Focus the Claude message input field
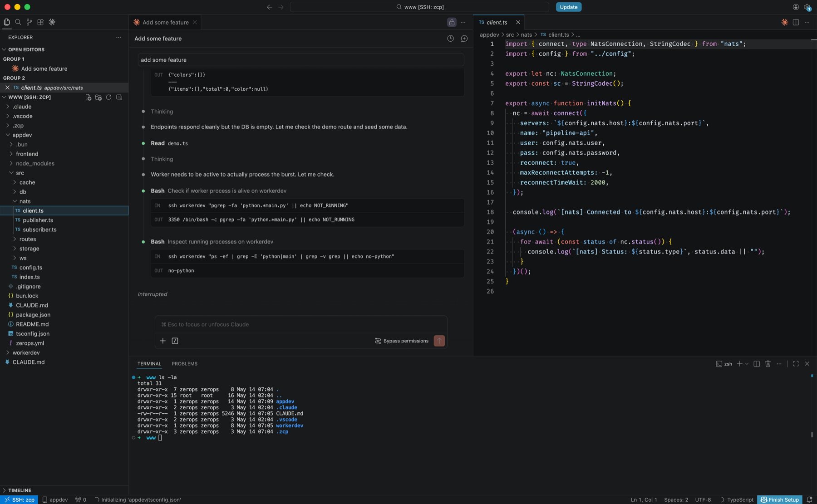Screen dimensions: 817x504 [x=301, y=324]
